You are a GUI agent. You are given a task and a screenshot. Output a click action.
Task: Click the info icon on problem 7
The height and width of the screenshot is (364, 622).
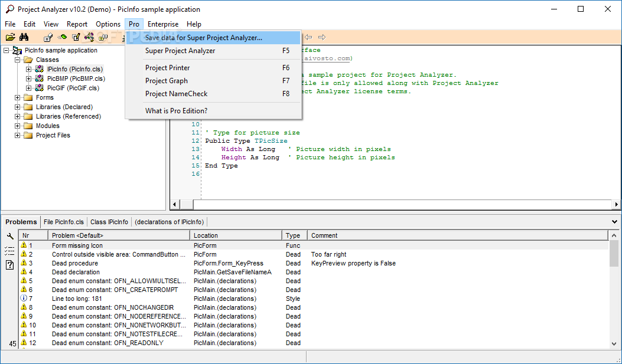pyautogui.click(x=24, y=299)
